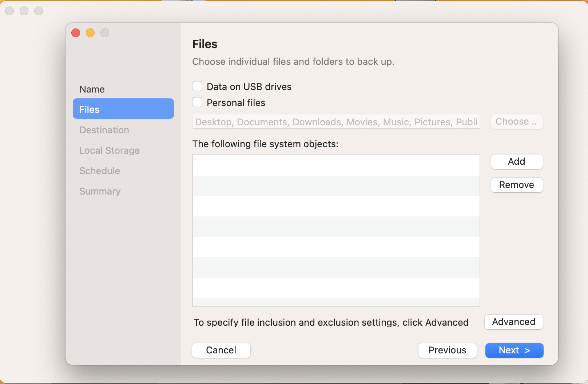
Task: Select the Files step in the sidebar
Action: click(123, 109)
